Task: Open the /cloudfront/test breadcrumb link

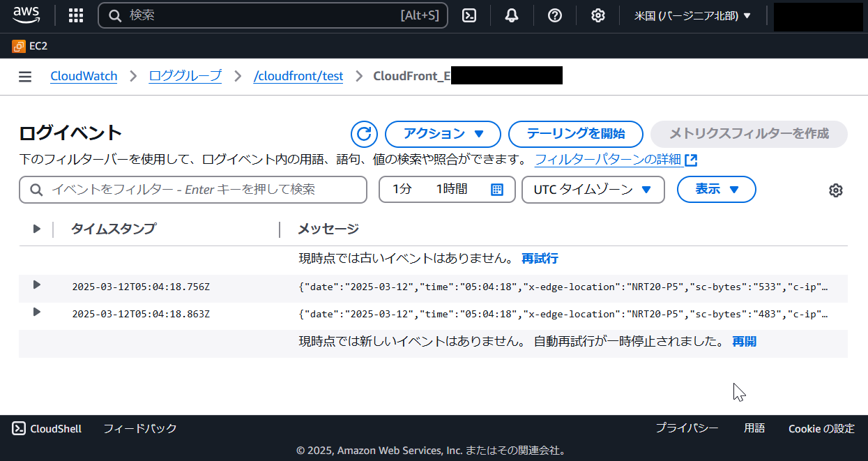Action: pyautogui.click(x=298, y=76)
